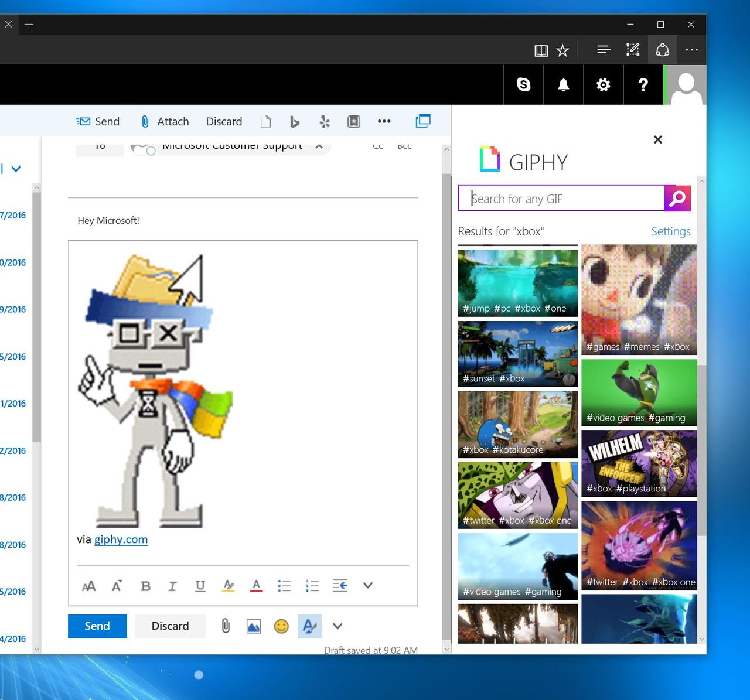The image size is (750, 700).
Task: Insert pictures inline icon
Action: coord(254,626)
